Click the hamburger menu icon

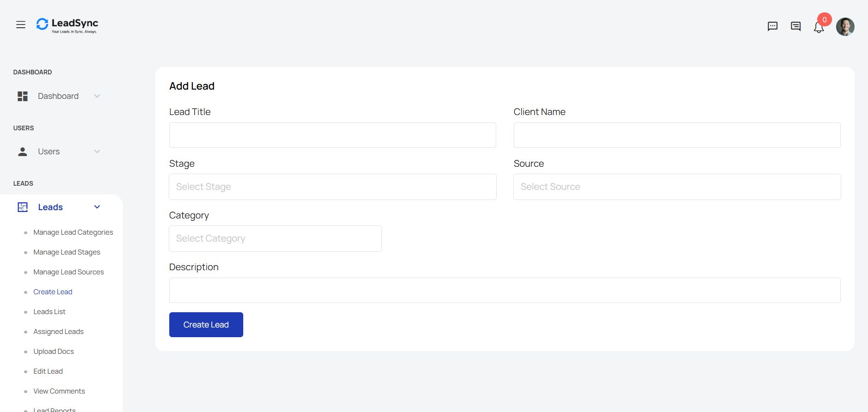pyautogui.click(x=21, y=25)
